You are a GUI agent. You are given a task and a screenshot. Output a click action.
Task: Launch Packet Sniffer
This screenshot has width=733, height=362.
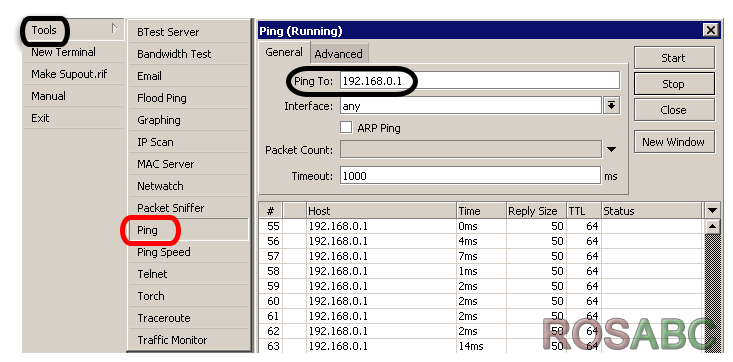click(188, 208)
